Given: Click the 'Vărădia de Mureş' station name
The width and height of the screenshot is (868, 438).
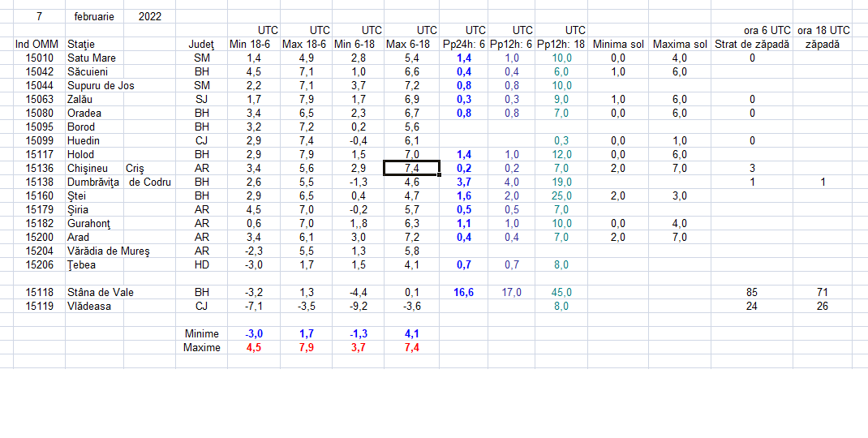Looking at the screenshot, I should (109, 251).
